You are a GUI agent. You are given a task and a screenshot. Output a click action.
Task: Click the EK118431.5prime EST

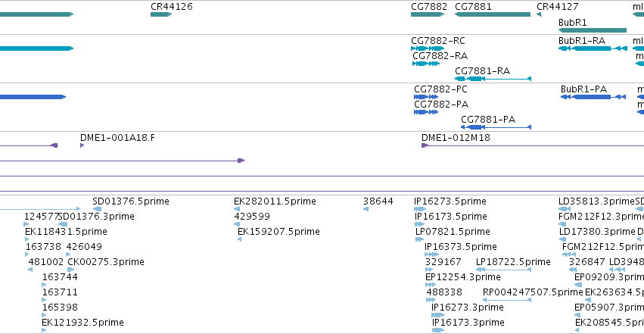pyautogui.click(x=66, y=232)
